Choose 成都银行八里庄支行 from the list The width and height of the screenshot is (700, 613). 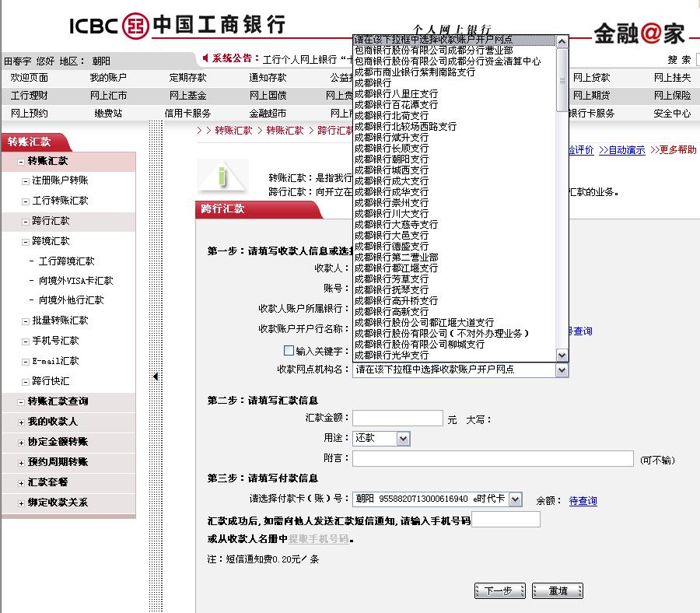tap(454, 94)
